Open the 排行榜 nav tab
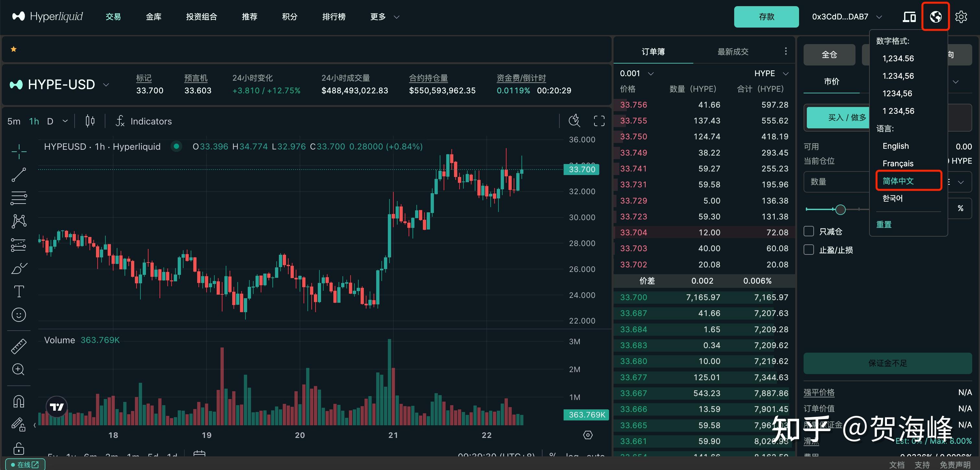 (334, 17)
